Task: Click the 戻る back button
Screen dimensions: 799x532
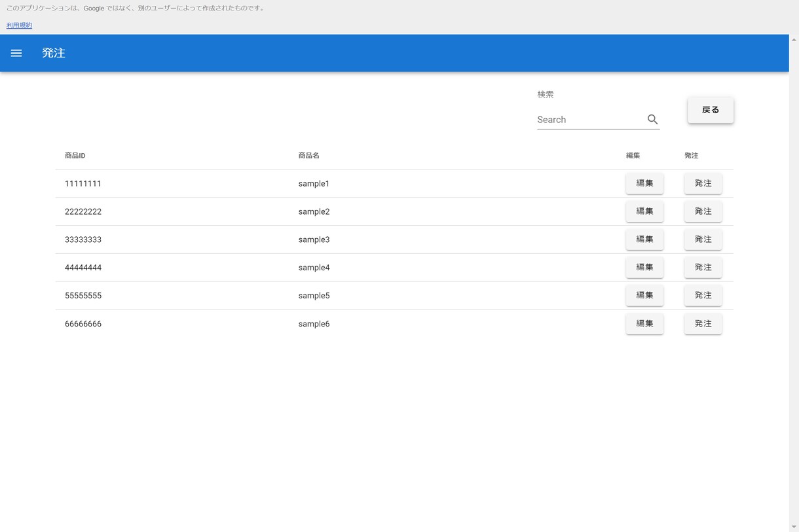Action: pyautogui.click(x=711, y=110)
